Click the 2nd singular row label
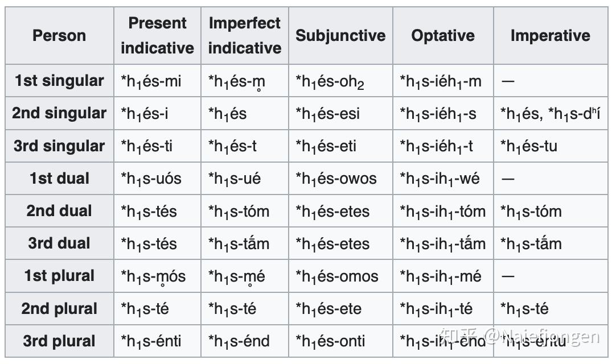 pyautogui.click(x=59, y=113)
